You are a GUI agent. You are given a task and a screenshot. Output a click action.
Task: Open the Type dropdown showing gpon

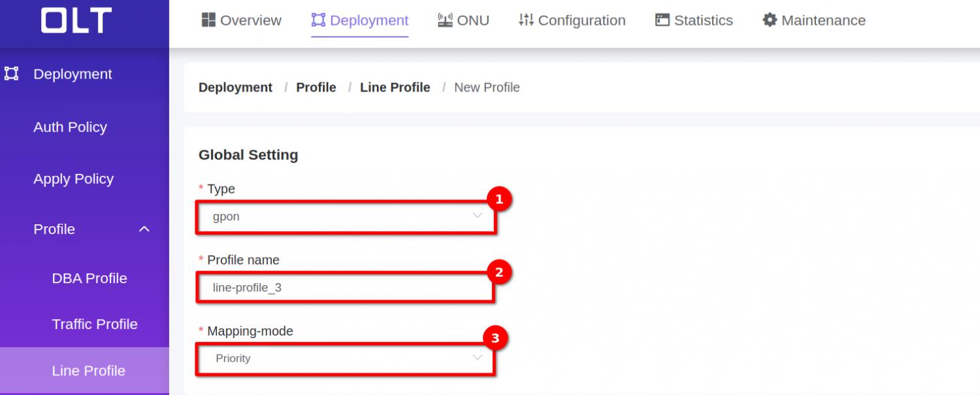click(346, 216)
